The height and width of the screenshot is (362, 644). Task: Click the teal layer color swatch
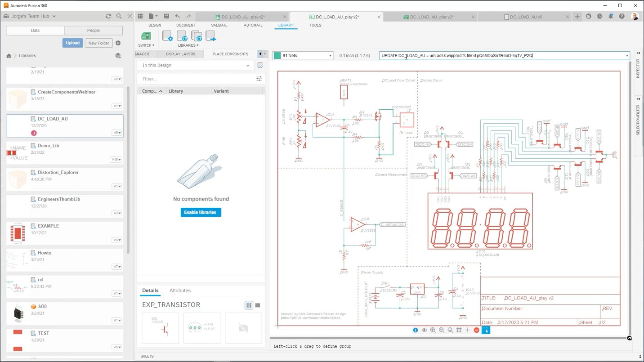point(277,56)
